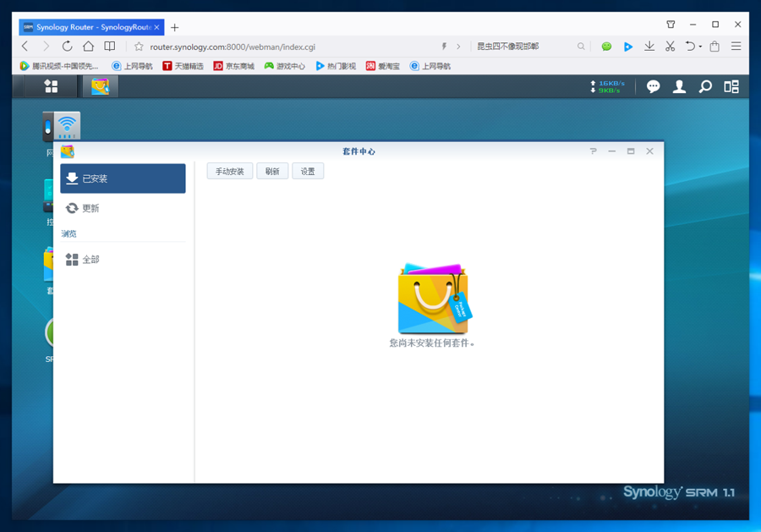Click the SRM search magnifier icon

704,86
